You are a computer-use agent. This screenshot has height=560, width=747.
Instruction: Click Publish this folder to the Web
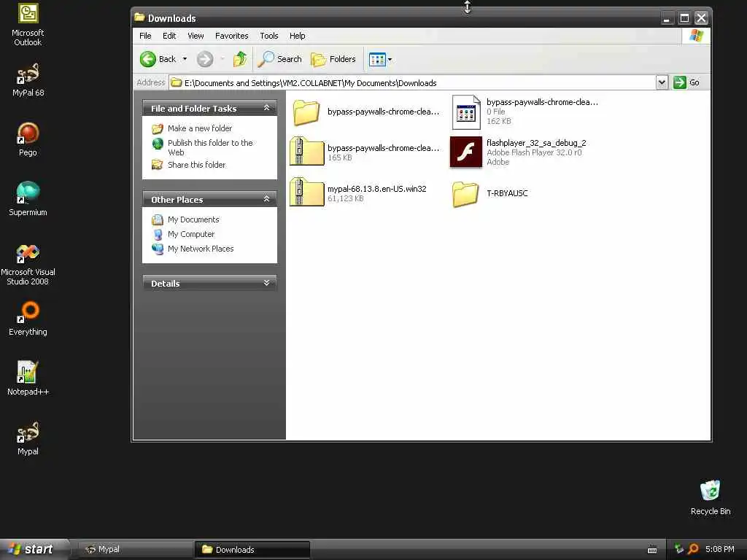coord(210,147)
